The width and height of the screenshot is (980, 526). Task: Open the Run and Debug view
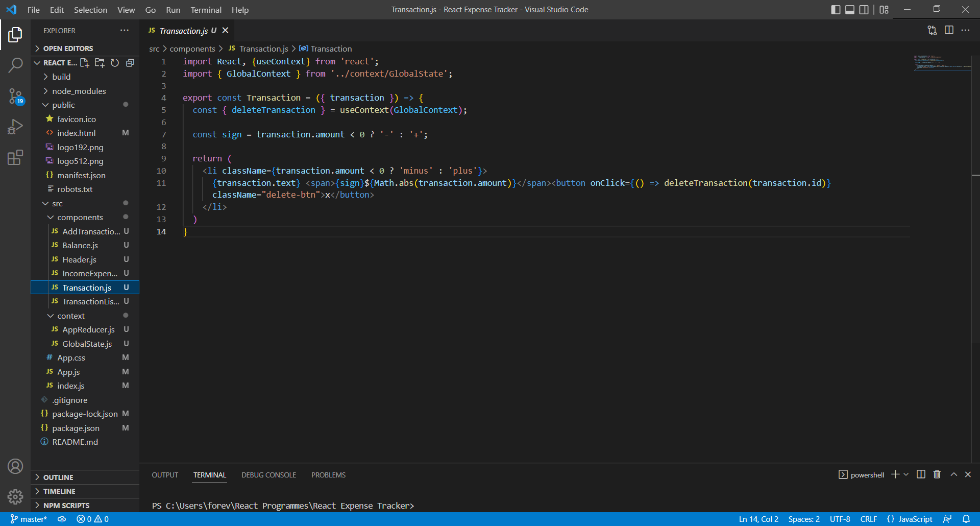(15, 127)
